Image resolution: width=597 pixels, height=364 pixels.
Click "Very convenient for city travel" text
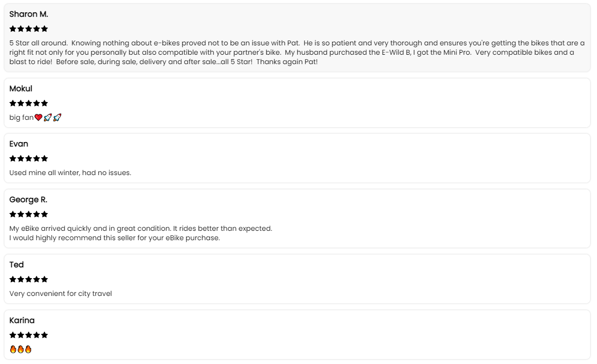click(x=61, y=293)
